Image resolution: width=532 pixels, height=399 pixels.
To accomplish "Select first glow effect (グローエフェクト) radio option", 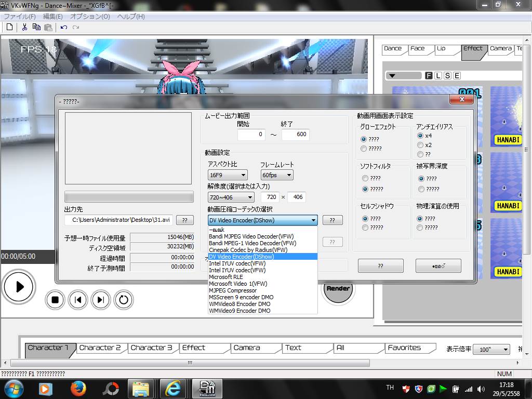I will 364,139.
